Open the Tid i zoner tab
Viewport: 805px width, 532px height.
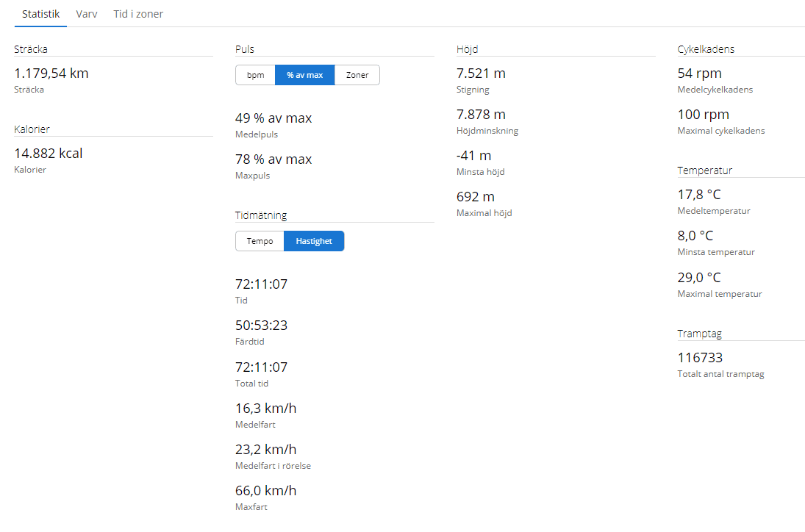tap(138, 14)
